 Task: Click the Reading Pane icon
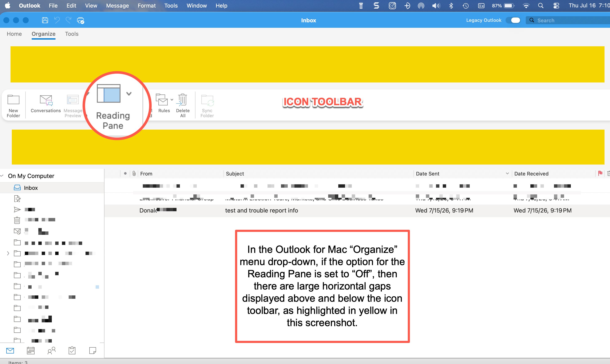pos(109,93)
